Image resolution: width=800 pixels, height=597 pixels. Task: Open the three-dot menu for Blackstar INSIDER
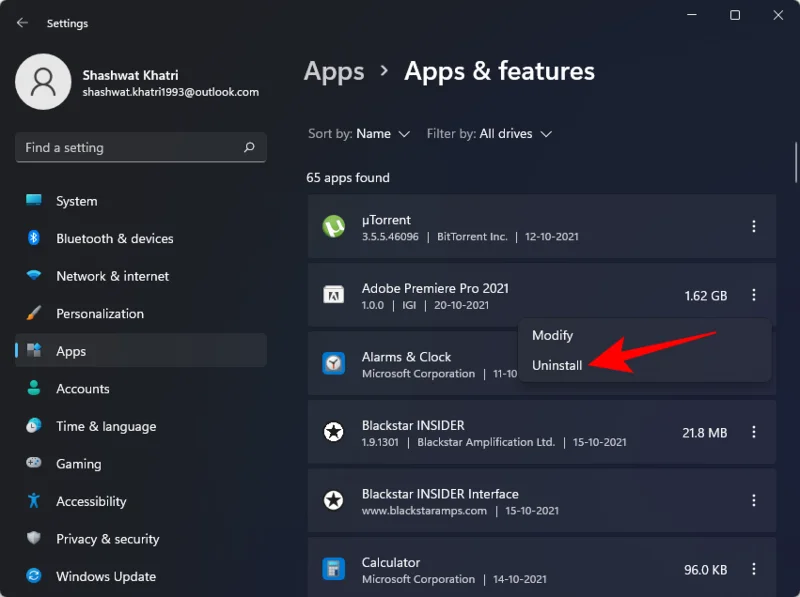click(754, 432)
